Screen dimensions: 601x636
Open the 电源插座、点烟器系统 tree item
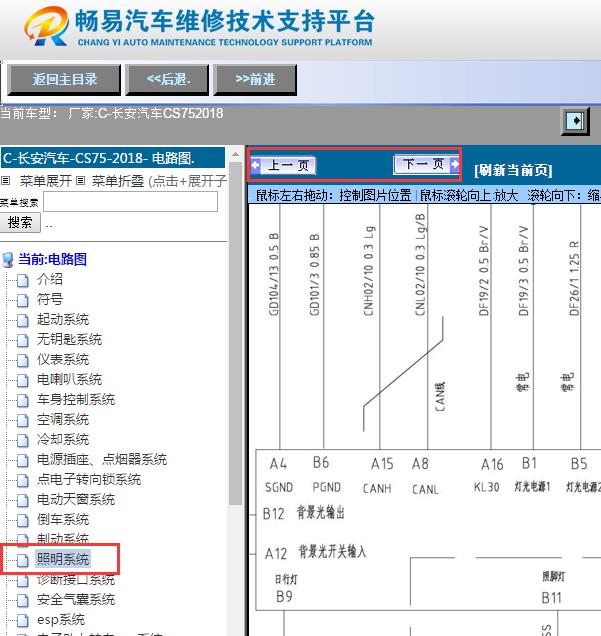point(102,460)
